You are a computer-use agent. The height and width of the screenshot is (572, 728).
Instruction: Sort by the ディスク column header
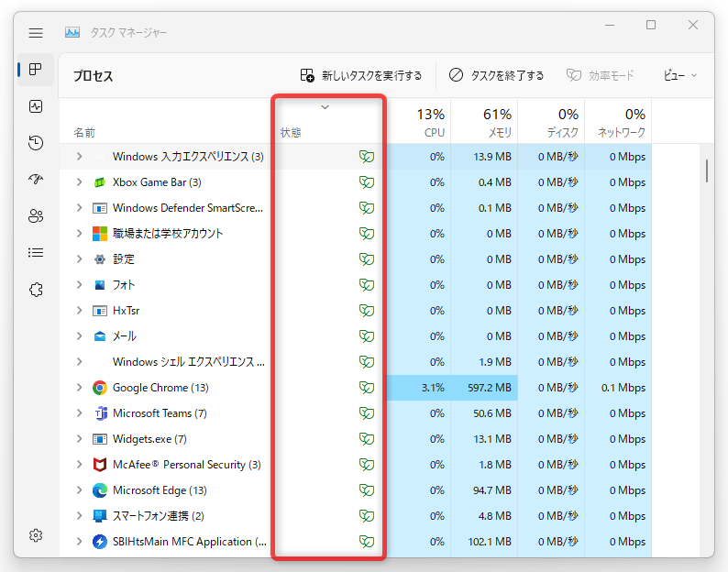coord(551,122)
